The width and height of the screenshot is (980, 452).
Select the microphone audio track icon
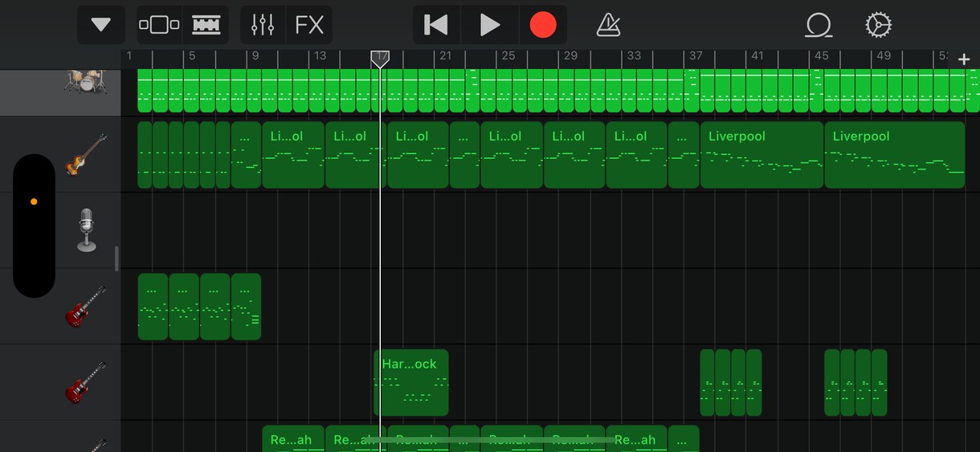(x=86, y=230)
